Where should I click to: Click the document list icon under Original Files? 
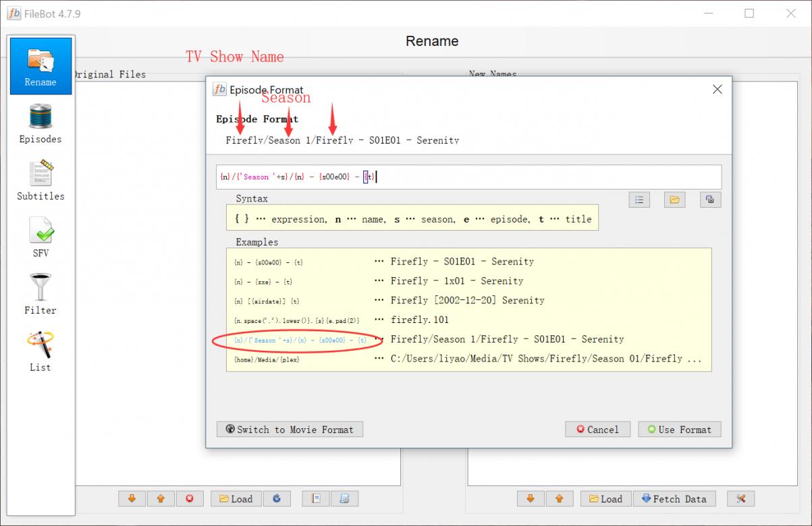point(316,499)
